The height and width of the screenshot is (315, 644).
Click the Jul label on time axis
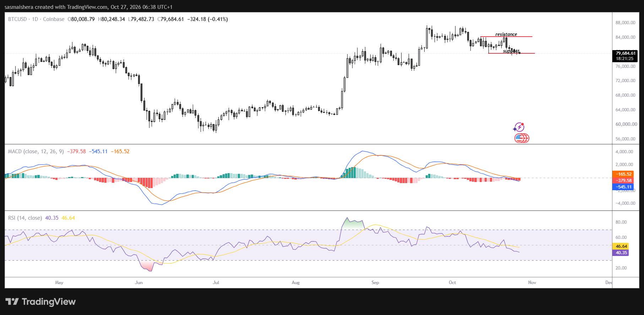point(216,283)
